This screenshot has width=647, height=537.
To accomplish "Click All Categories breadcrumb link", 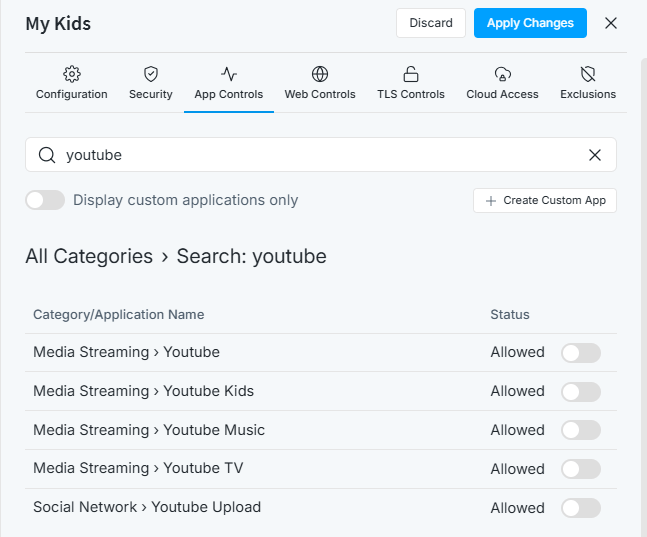I will 89,256.
